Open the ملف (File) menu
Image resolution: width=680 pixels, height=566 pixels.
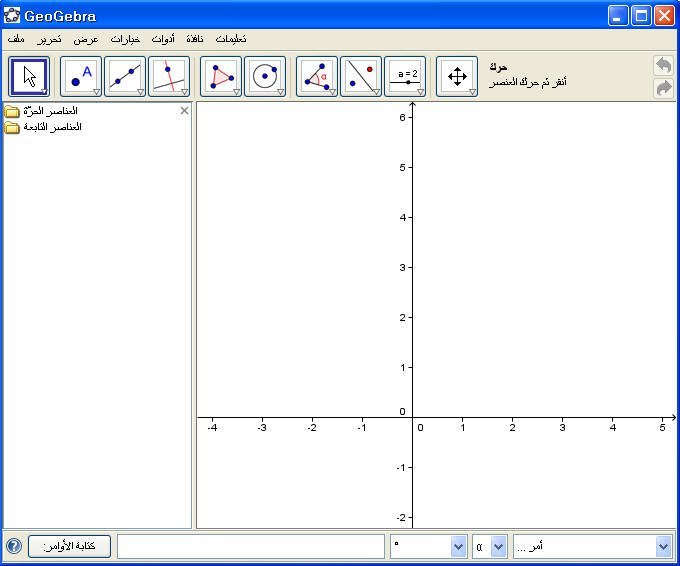(x=16, y=39)
